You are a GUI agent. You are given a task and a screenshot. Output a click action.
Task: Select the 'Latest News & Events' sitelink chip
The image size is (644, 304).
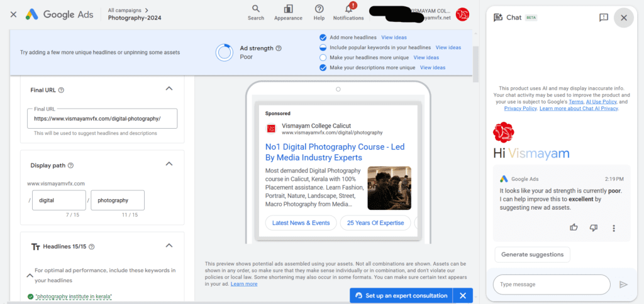[301, 223]
